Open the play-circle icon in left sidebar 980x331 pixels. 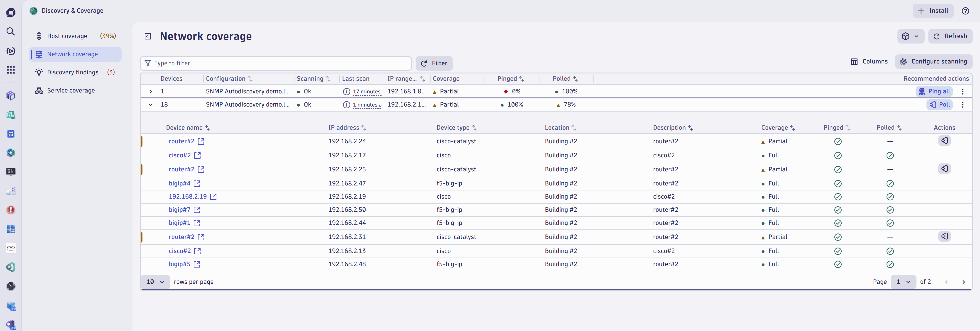click(x=11, y=51)
